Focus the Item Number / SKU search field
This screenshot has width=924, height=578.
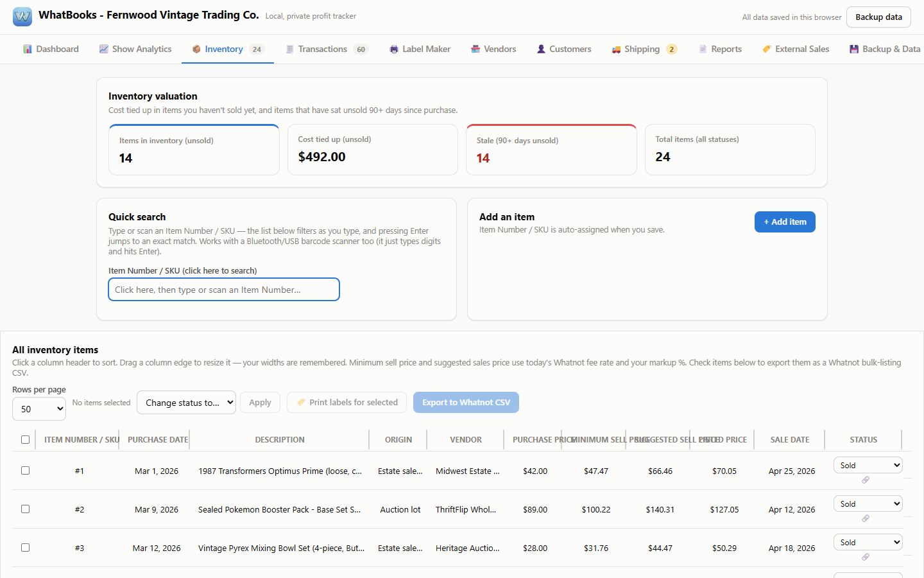point(224,290)
